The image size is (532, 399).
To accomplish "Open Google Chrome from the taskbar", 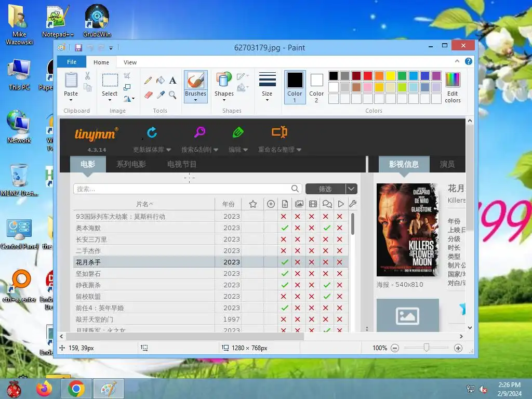I will pos(76,389).
